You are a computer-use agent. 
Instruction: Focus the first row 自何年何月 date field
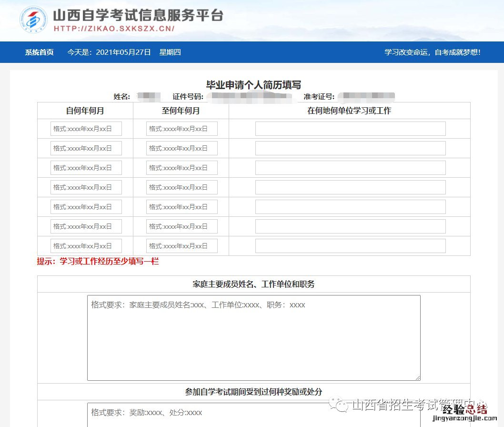click(86, 129)
